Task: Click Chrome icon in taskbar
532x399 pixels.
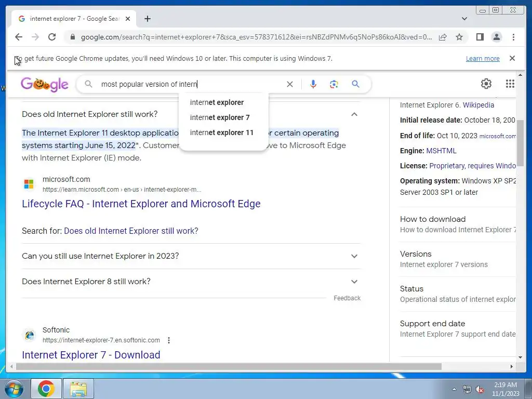Action: click(46, 389)
